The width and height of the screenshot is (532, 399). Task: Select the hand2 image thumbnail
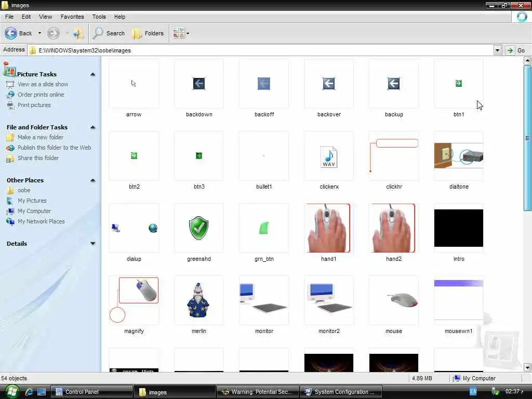point(394,228)
